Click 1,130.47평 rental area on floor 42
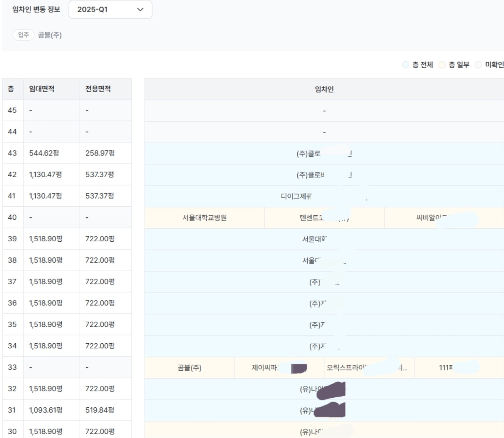 pyautogui.click(x=45, y=174)
